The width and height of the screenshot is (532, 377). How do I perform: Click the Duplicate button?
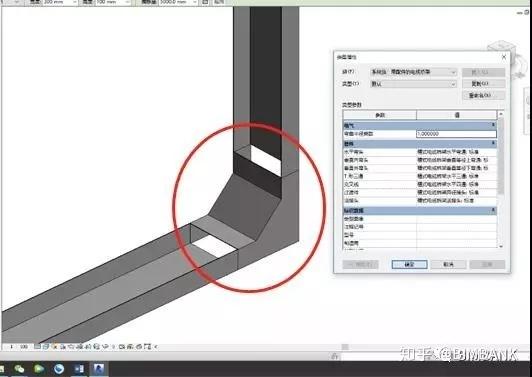(484, 84)
